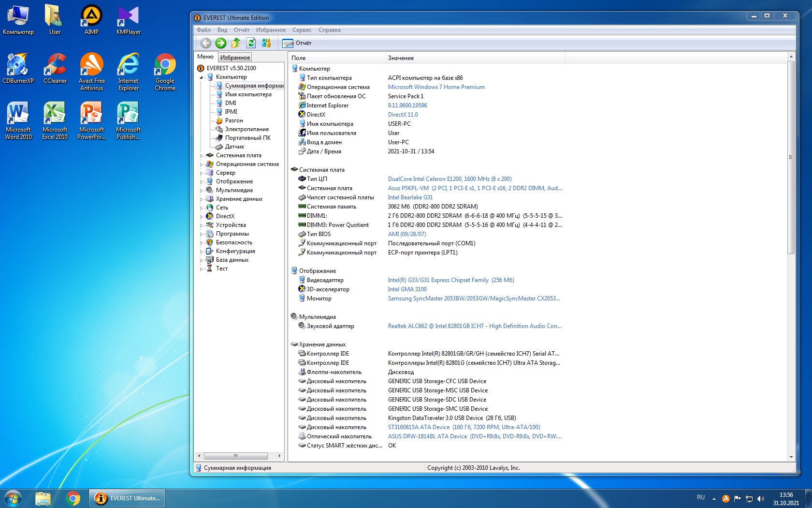Click the green Forward navigation arrow
The width and height of the screenshot is (812, 508).
pyautogui.click(x=221, y=43)
